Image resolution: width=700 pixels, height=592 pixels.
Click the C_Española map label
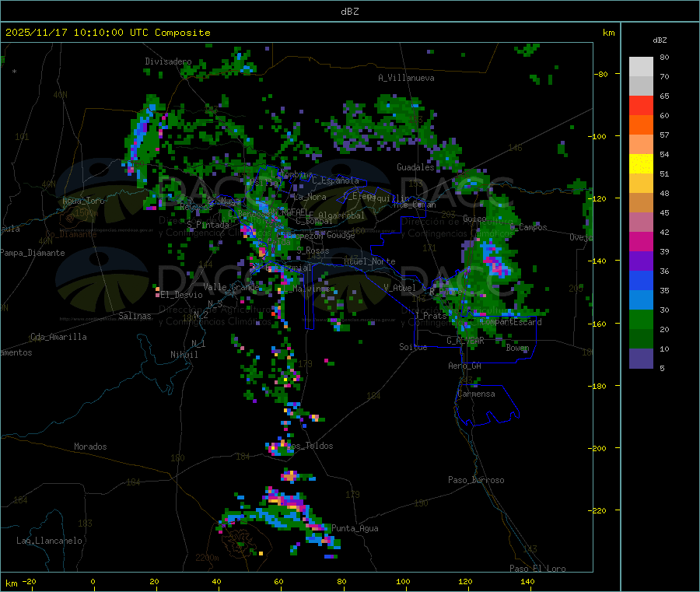point(336,180)
